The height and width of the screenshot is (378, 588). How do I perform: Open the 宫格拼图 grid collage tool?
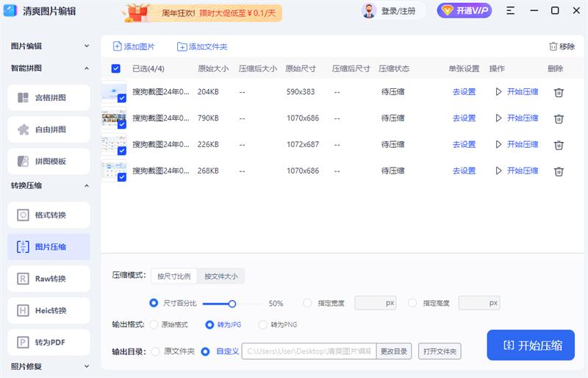pos(49,98)
